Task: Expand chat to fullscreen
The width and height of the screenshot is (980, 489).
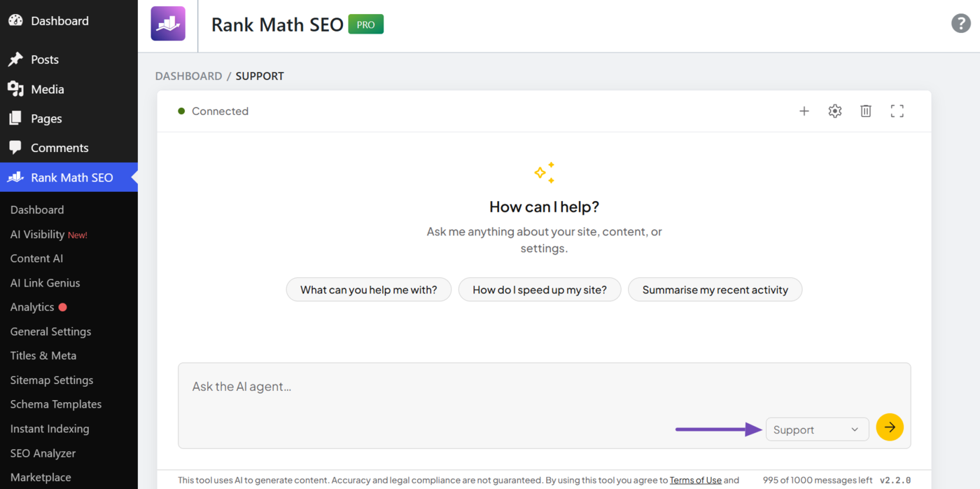Action: 897,111
